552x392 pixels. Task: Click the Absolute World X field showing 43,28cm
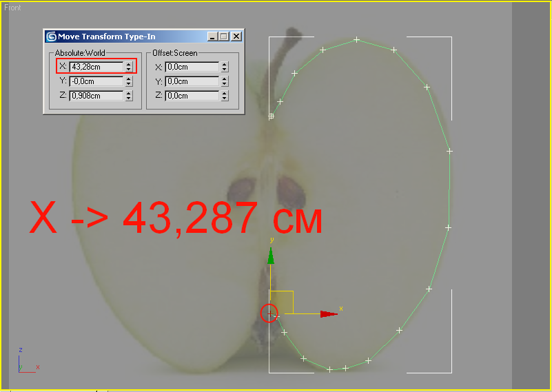[x=96, y=67]
